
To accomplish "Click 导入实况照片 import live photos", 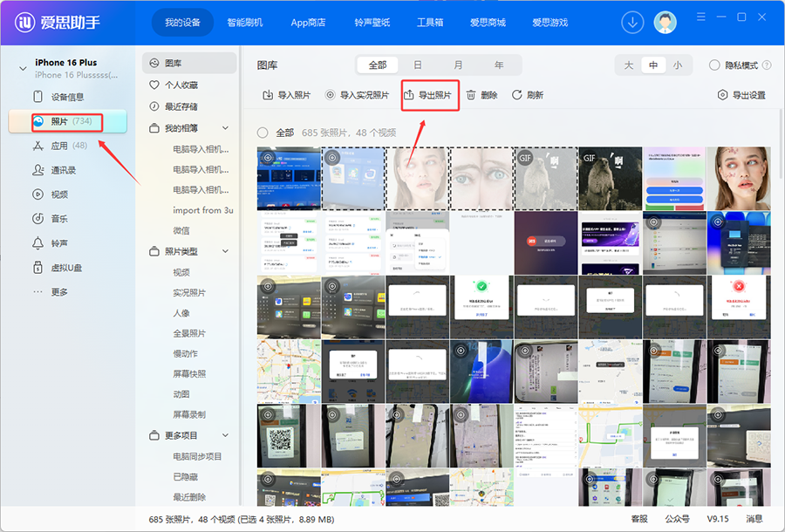I will coord(357,95).
